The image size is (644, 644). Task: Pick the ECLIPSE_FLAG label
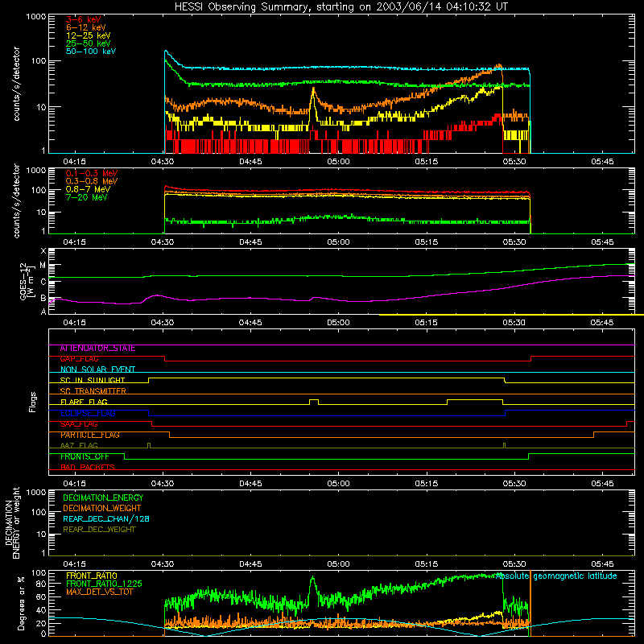(88, 413)
